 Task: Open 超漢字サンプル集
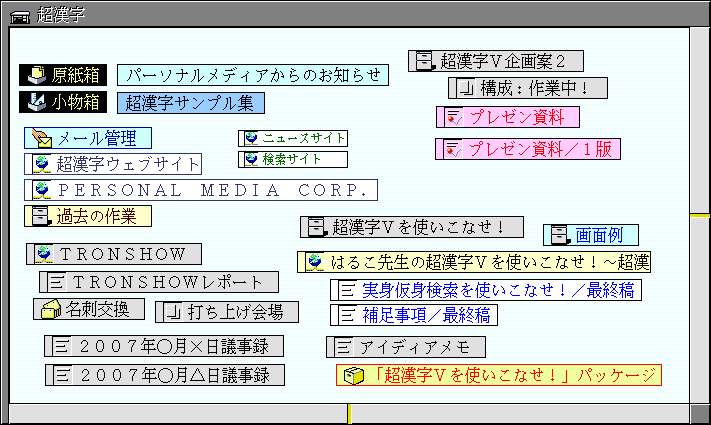(x=191, y=102)
